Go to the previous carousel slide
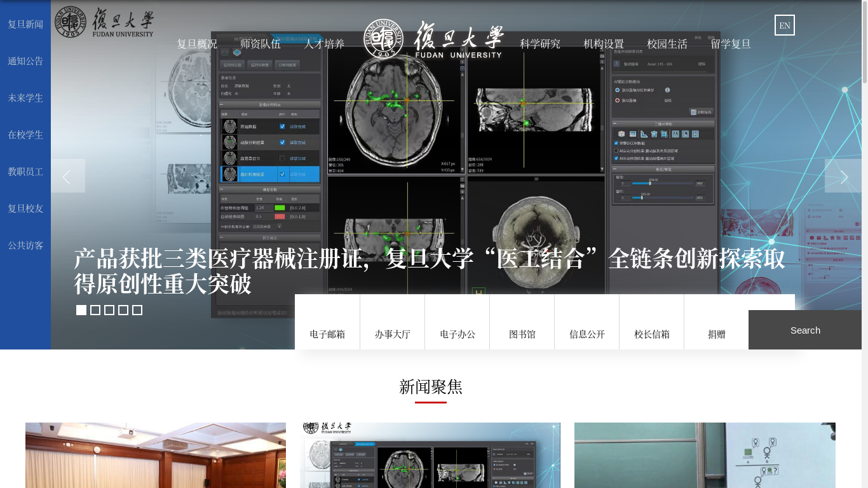This screenshot has height=488, width=868. [x=68, y=176]
